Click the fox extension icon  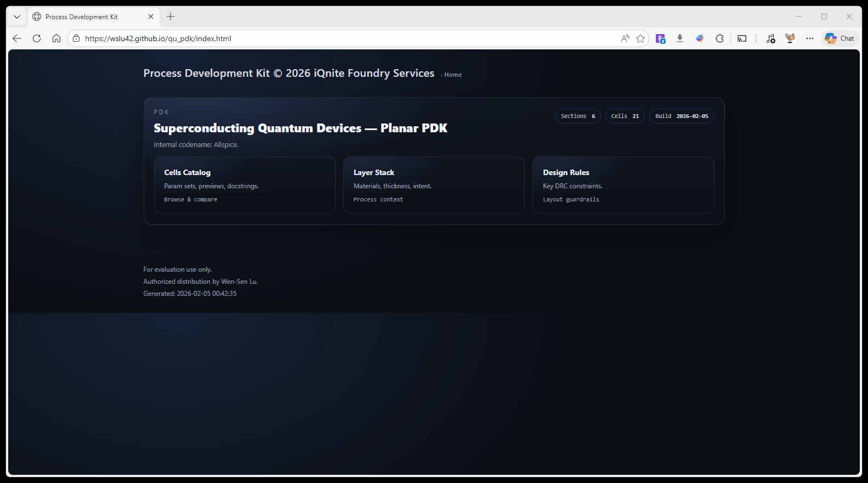790,38
